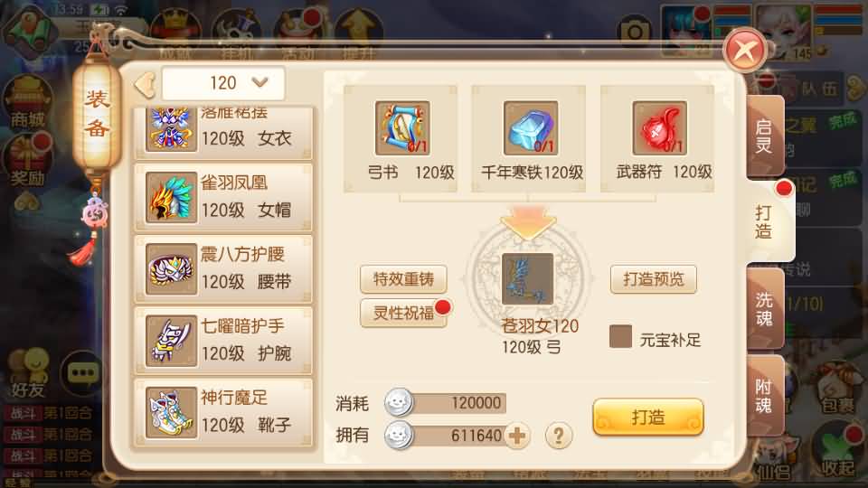Click the plus icon to add silver
This screenshot has width=868, height=488.
(517, 436)
